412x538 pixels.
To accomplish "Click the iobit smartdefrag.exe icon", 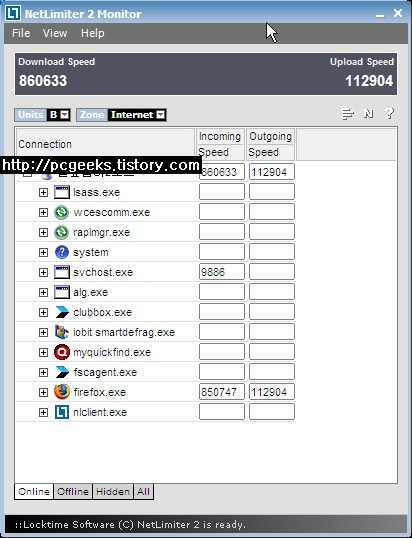I will coord(62,332).
